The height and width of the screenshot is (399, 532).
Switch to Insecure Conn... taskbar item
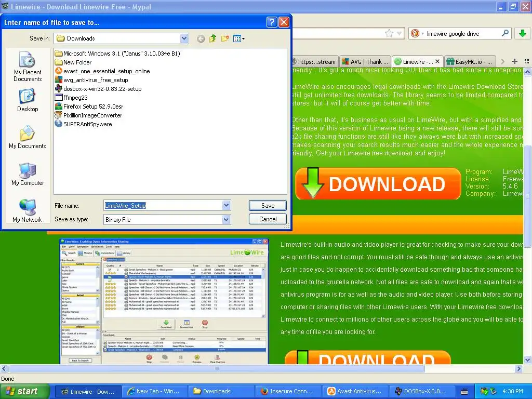(x=287, y=391)
